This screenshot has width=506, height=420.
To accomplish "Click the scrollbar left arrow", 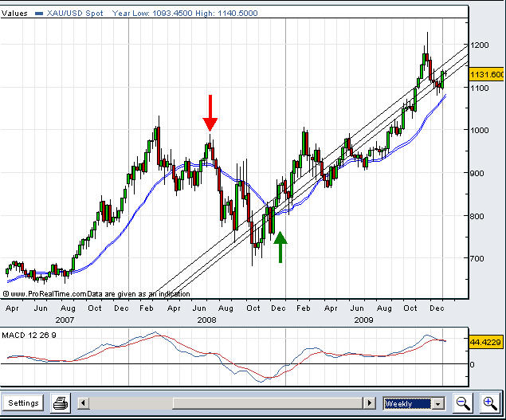I will 84,403.
